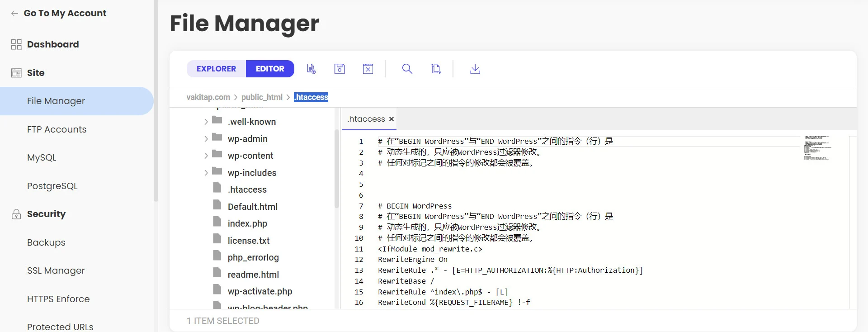Image resolution: width=868 pixels, height=332 pixels.
Task: Select wp-activate.php in file tree
Action: [x=260, y=291]
